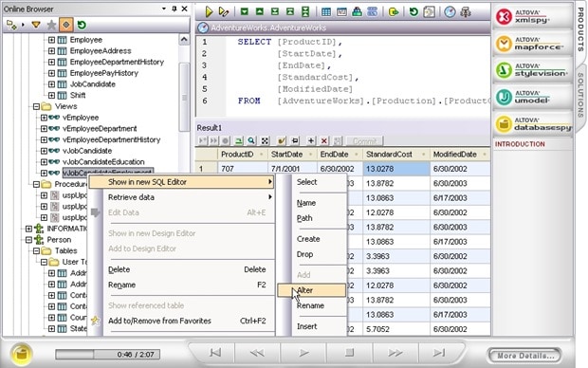This screenshot has width=588, height=368.
Task: Expand the vEmployeeDepartment view node
Action: 44,129
